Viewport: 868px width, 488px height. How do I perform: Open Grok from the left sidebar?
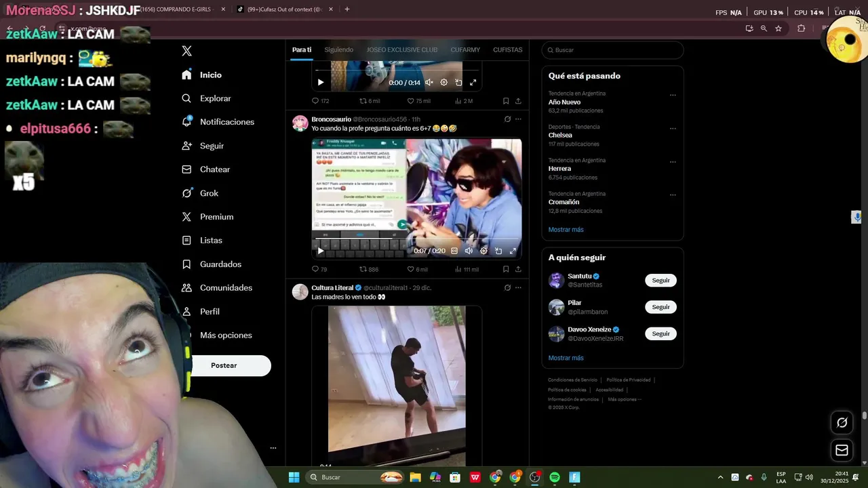[200, 193]
